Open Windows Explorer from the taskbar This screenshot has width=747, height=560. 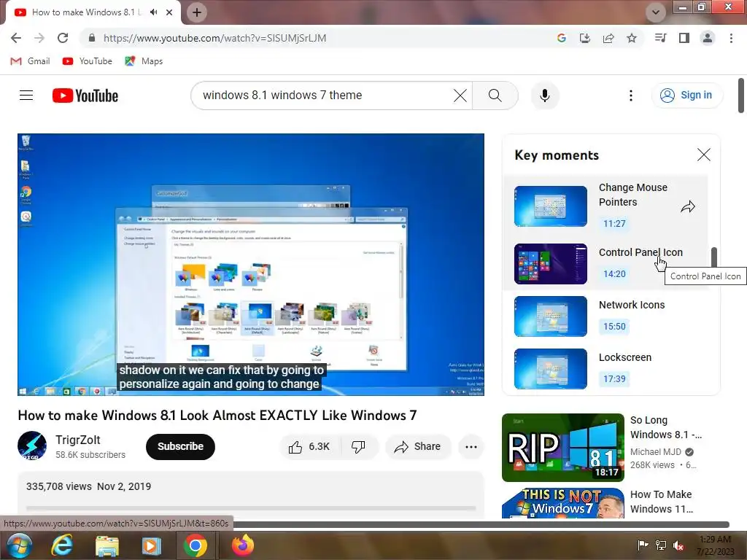tap(107, 545)
